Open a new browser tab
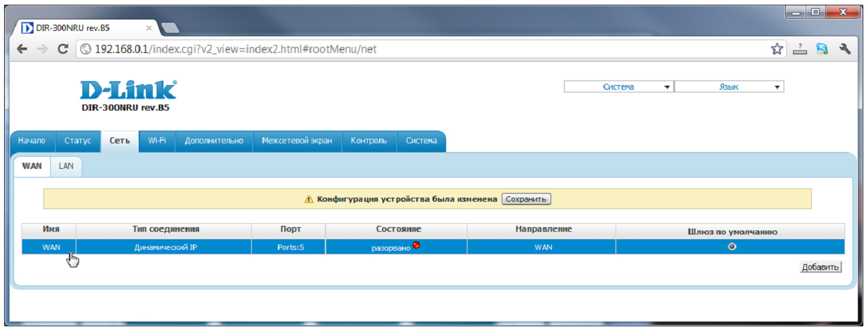The image size is (868, 329). 170,28
